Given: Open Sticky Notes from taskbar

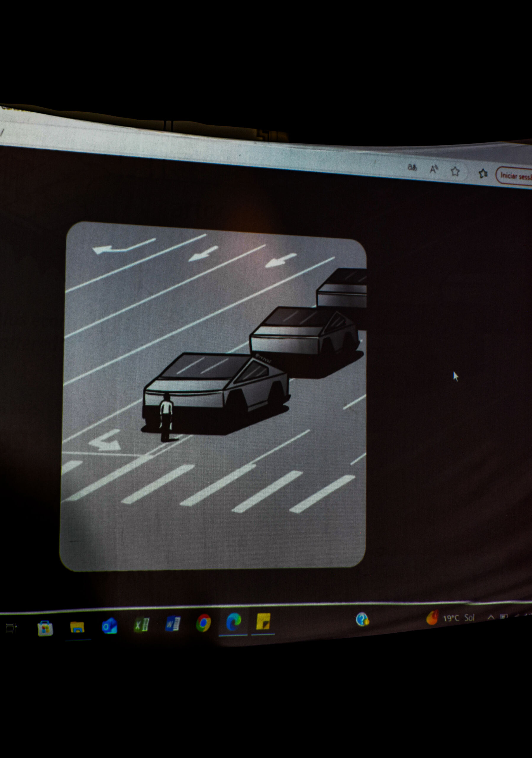Looking at the screenshot, I should [263, 621].
